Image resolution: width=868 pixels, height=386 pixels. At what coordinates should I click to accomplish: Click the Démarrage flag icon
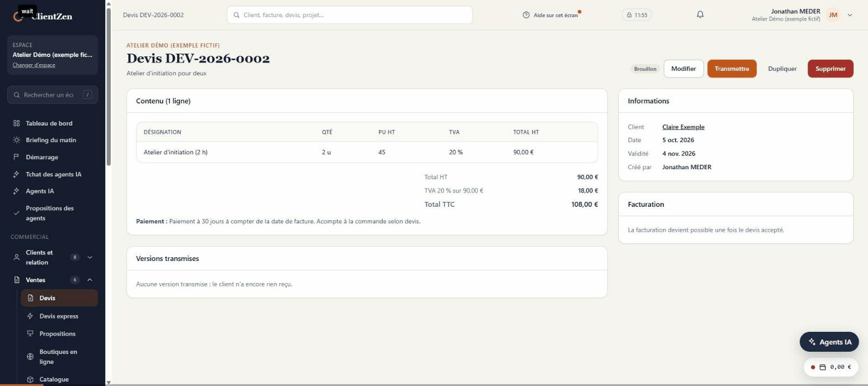click(x=17, y=157)
